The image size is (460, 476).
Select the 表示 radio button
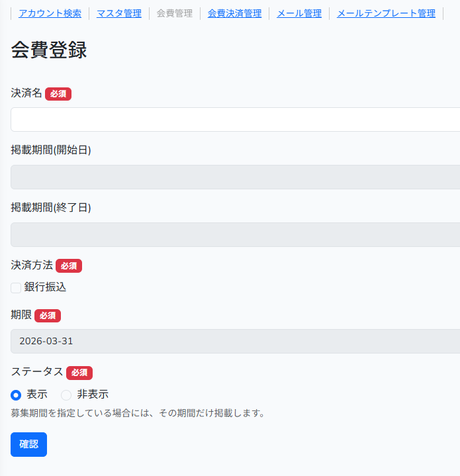[16, 395]
